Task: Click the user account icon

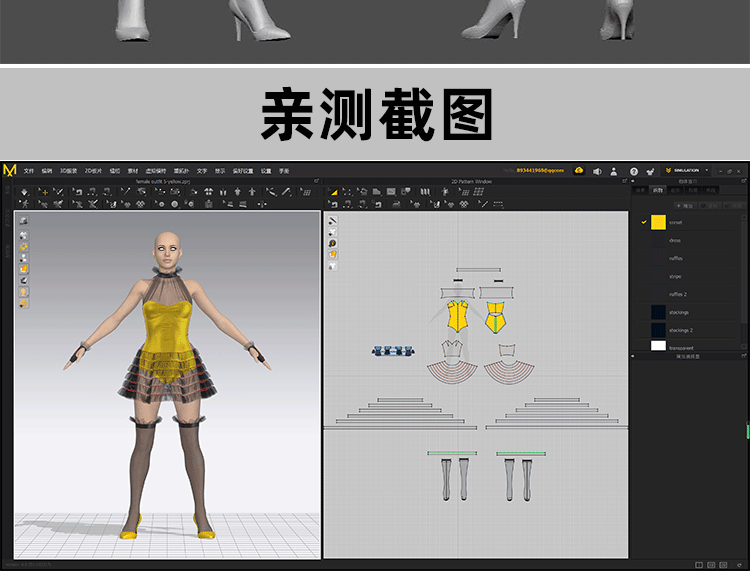Action: click(613, 171)
